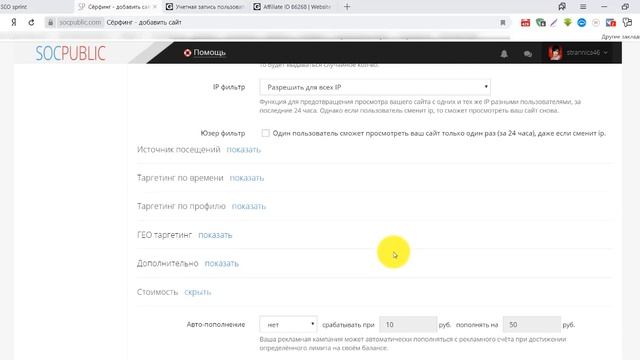Screen dimensions: 640x360
Task: Open the browser hamburger menu
Action: (583, 7)
